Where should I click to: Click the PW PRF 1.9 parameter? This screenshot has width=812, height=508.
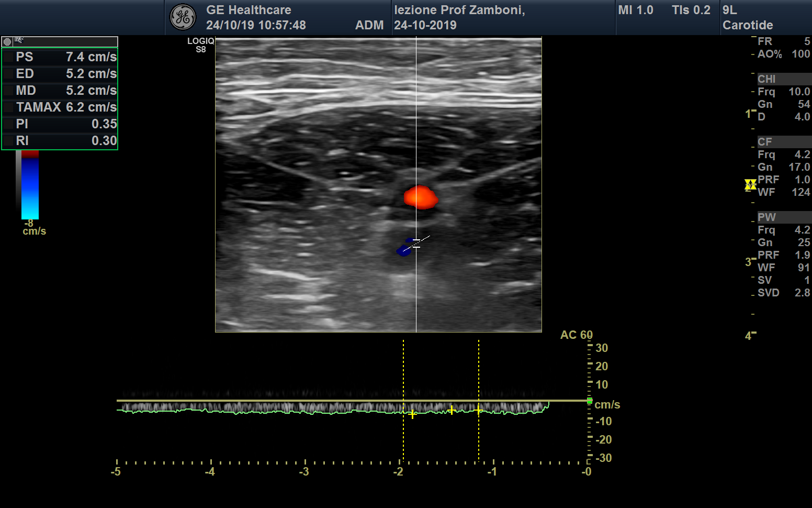pos(783,255)
